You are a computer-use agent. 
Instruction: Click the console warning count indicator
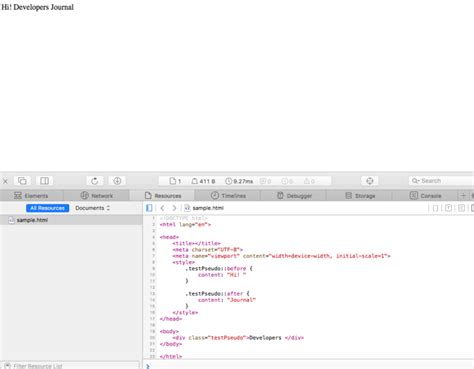click(309, 181)
